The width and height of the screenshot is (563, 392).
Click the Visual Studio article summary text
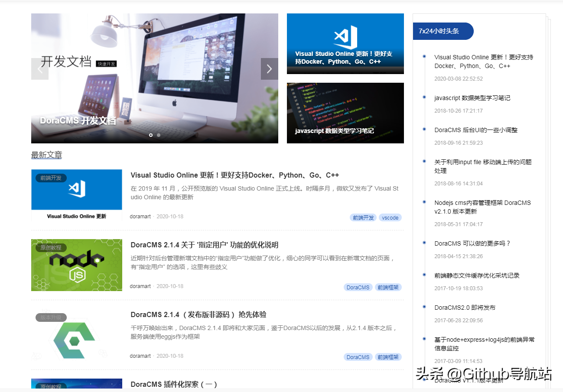pyautogui.click(x=264, y=193)
